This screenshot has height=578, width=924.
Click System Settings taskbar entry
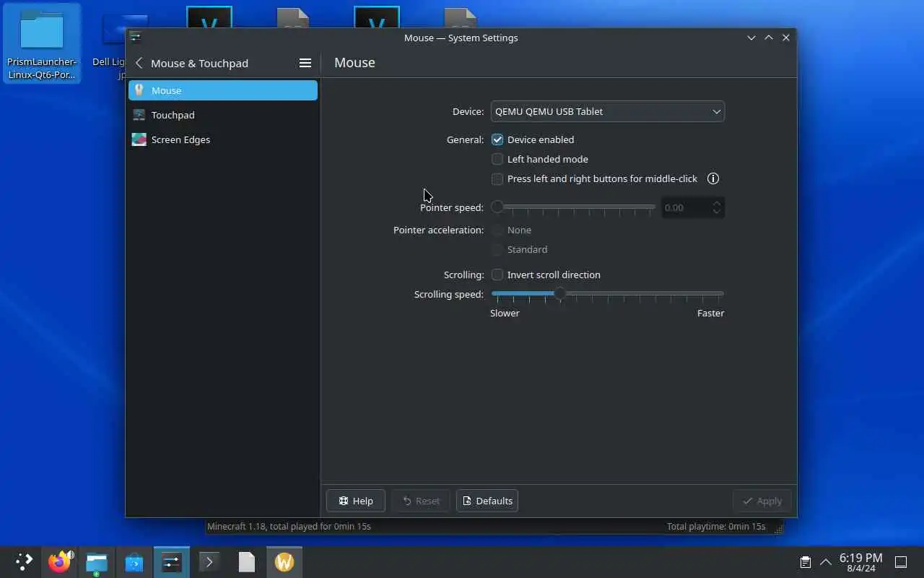tap(172, 561)
